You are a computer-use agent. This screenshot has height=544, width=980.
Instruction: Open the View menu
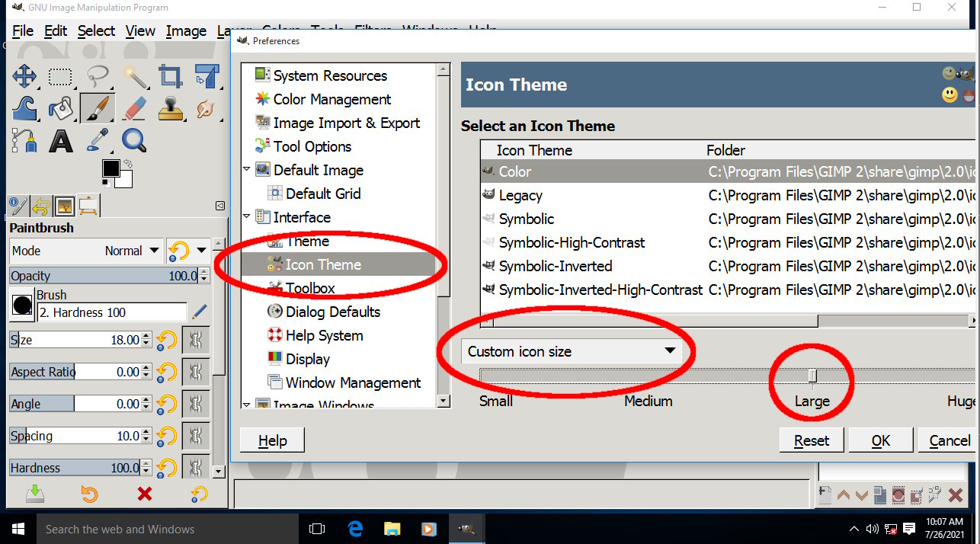140,31
